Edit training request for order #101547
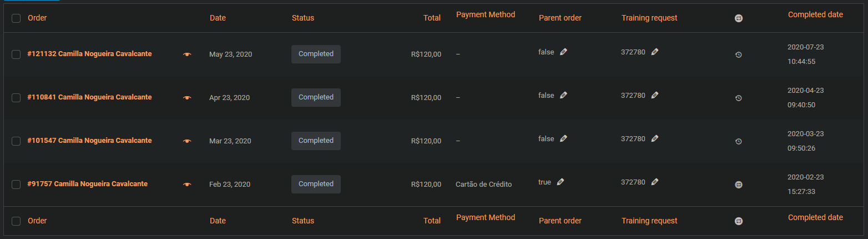The height and width of the screenshot is (239, 868). [655, 139]
